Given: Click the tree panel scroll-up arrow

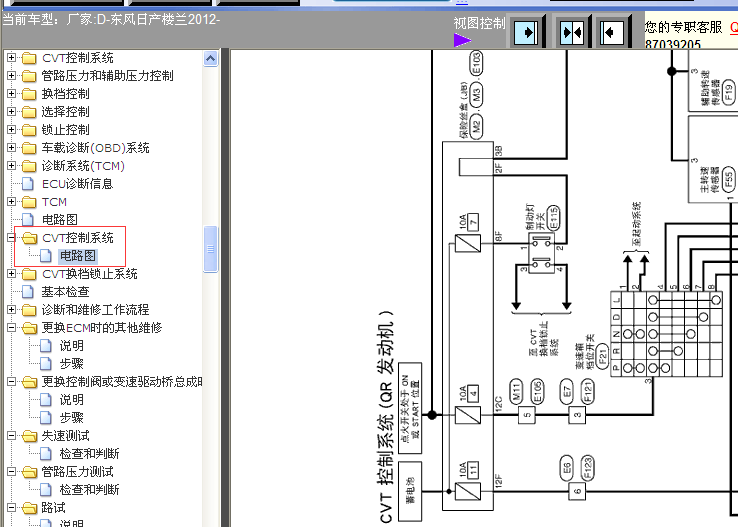Looking at the screenshot, I should tap(210, 58).
